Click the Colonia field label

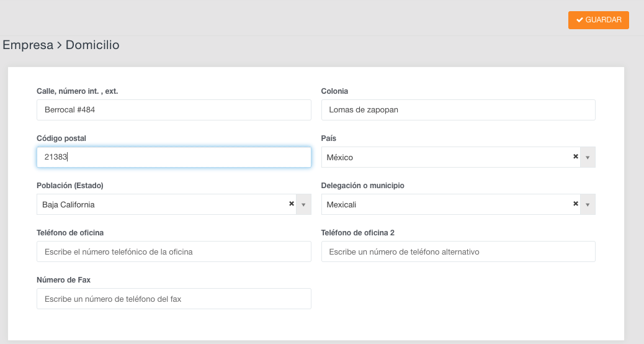tap(334, 91)
